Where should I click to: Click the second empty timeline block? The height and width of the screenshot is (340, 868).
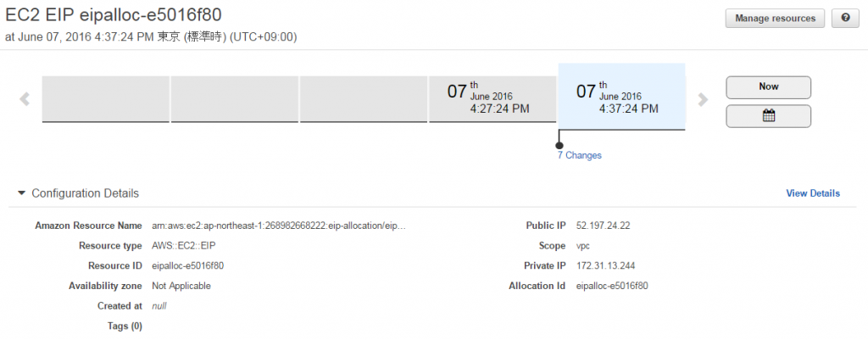click(x=234, y=99)
